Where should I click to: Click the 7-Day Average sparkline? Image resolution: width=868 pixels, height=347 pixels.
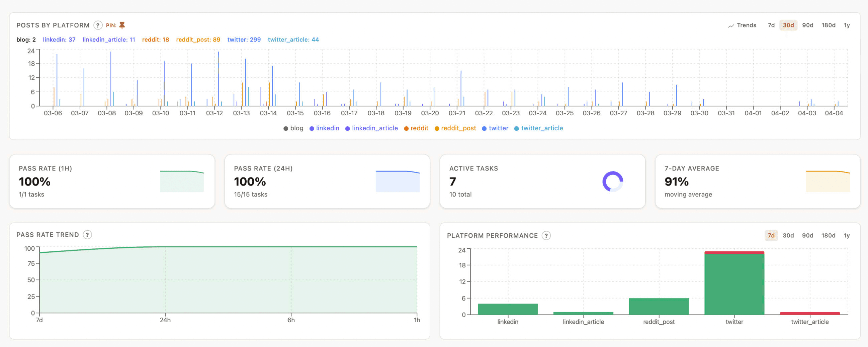point(828,181)
